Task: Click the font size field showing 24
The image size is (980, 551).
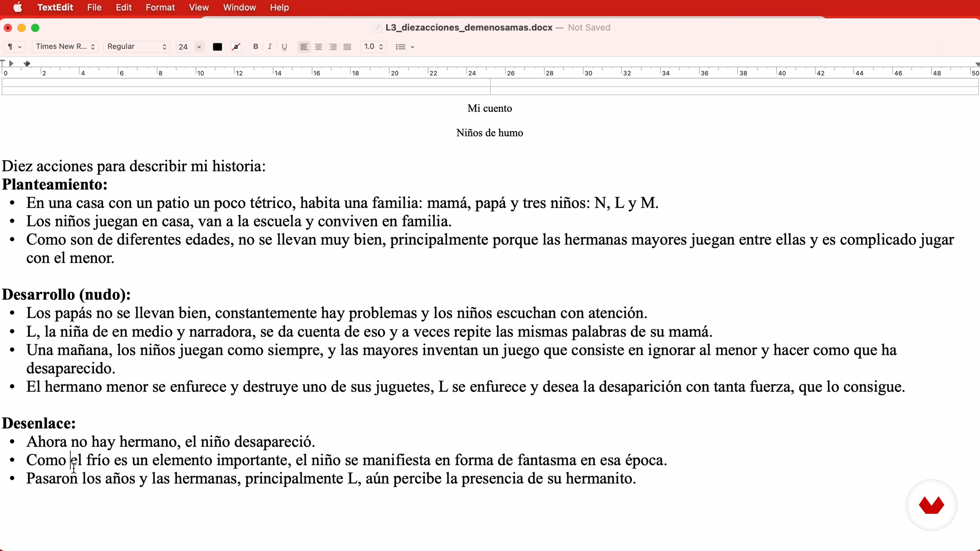Action: [184, 47]
